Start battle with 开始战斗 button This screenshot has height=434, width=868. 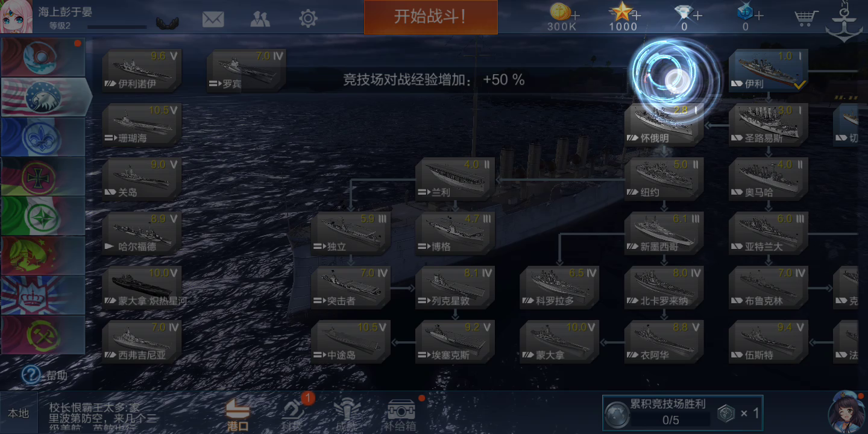(x=430, y=17)
